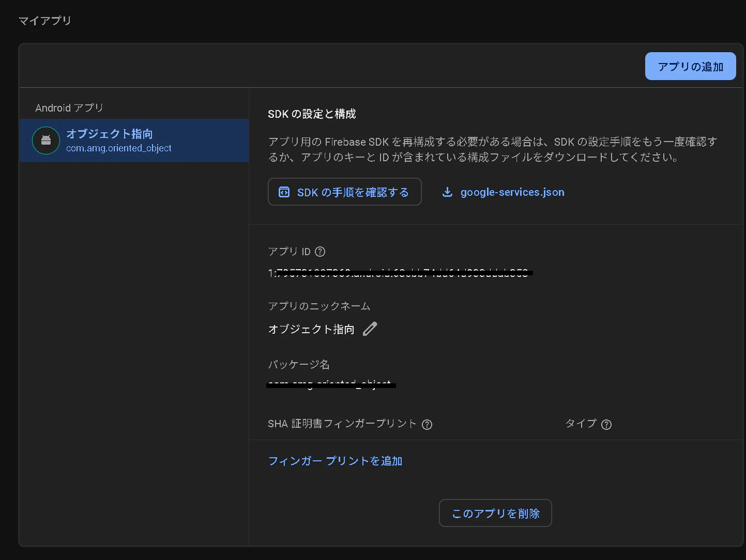Click the アプリの追加 button
The height and width of the screenshot is (560, 746).
690,66
